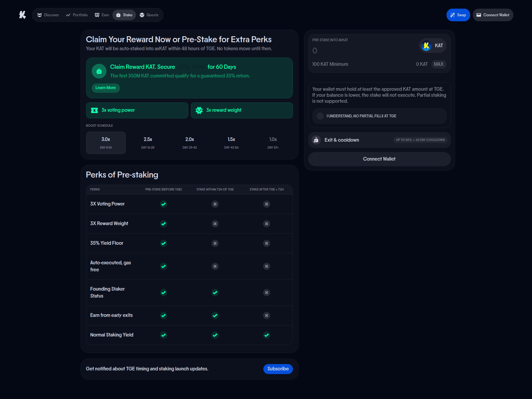Screen dimensions: 532x399
Task: Go to the Portfolio tab
Action: pos(77,15)
